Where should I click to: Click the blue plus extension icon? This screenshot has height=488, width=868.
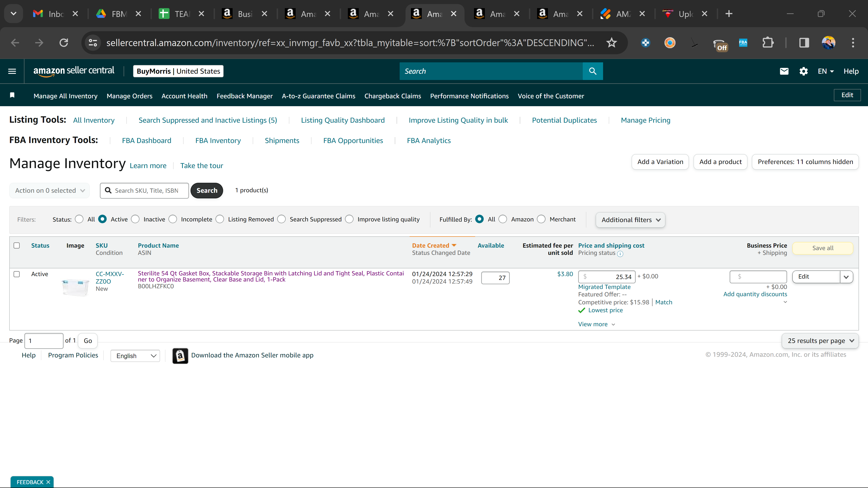(646, 43)
